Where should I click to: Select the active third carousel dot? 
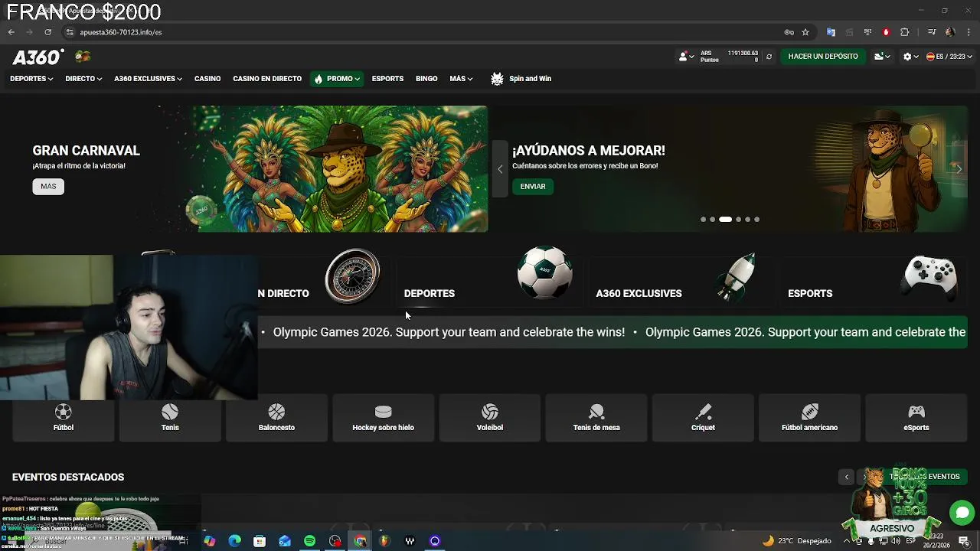725,220
